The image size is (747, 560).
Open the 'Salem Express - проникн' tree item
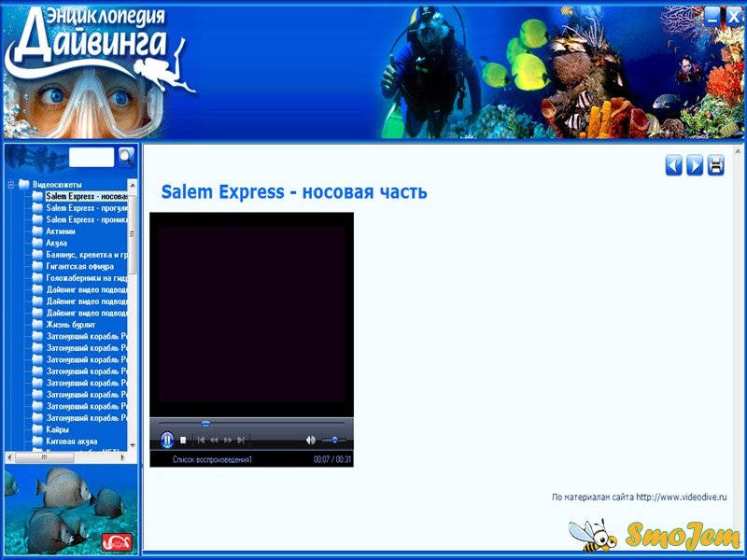tap(87, 219)
